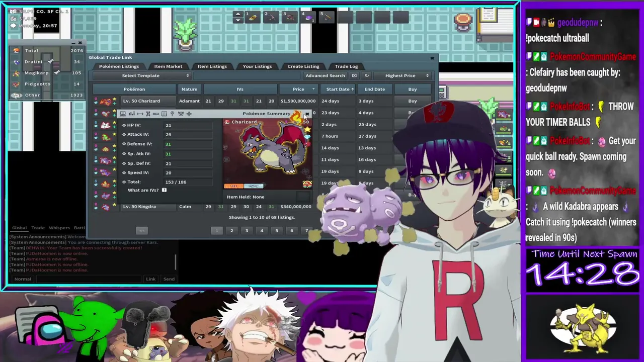Toggle the eye icon beside Attack IV
The image size is (644, 362).
click(124, 134)
